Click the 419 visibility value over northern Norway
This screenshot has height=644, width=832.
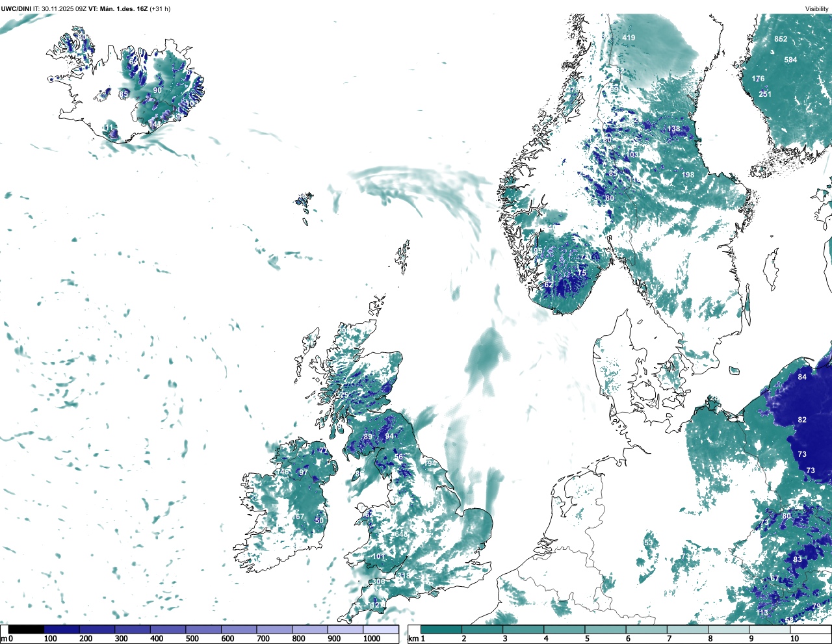(629, 38)
